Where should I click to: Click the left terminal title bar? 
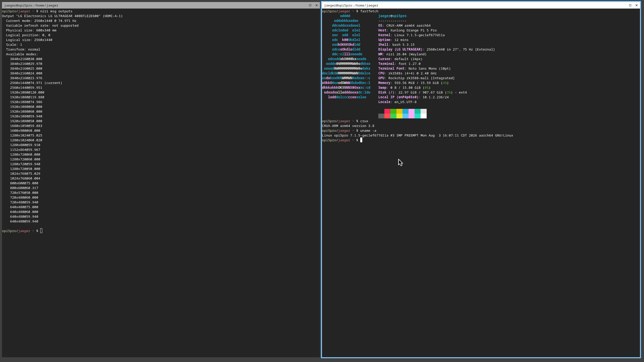[x=161, y=5]
